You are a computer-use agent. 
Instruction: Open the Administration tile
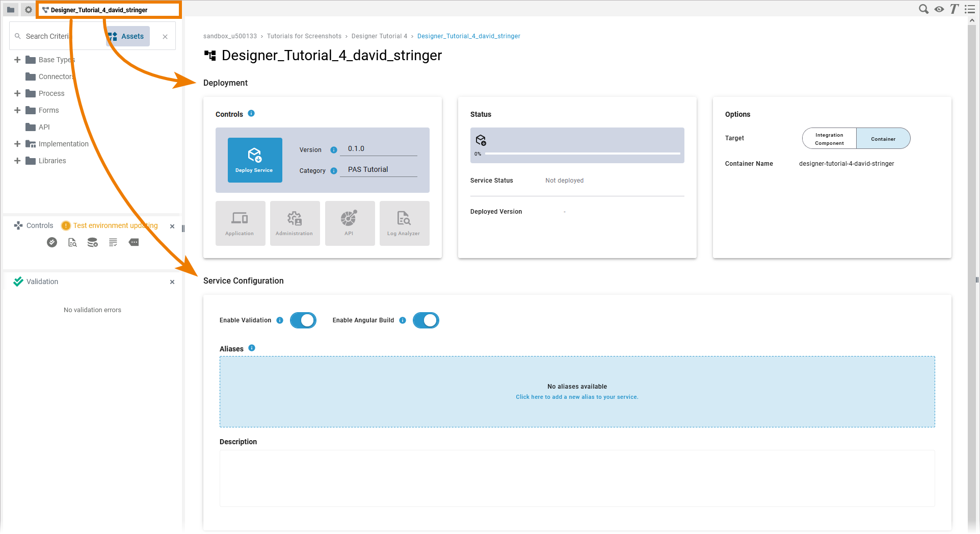click(295, 223)
